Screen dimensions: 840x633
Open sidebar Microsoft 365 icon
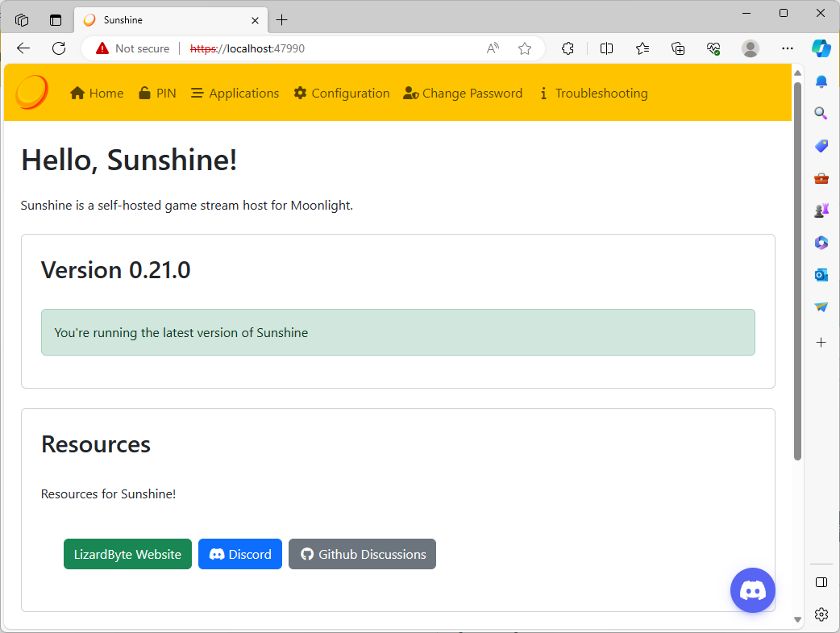pyautogui.click(x=821, y=243)
